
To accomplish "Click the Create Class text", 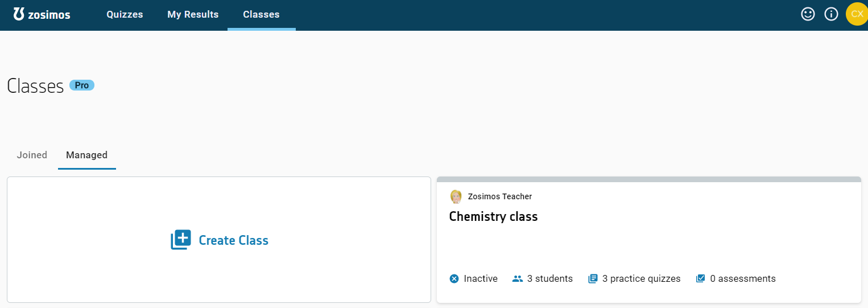I will coord(233,240).
